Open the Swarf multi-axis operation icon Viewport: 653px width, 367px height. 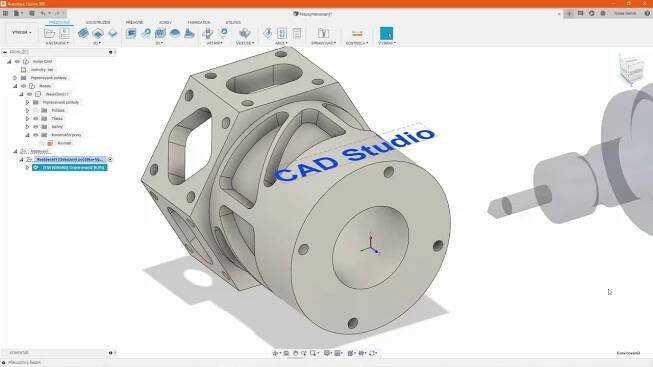[x=244, y=33]
